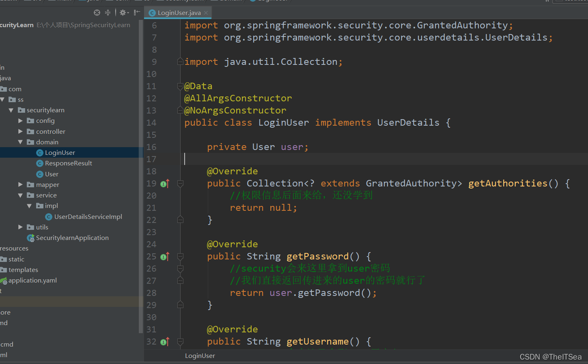
Task: Click project panel vertical scrollbar
Action: pyautogui.click(x=141, y=176)
